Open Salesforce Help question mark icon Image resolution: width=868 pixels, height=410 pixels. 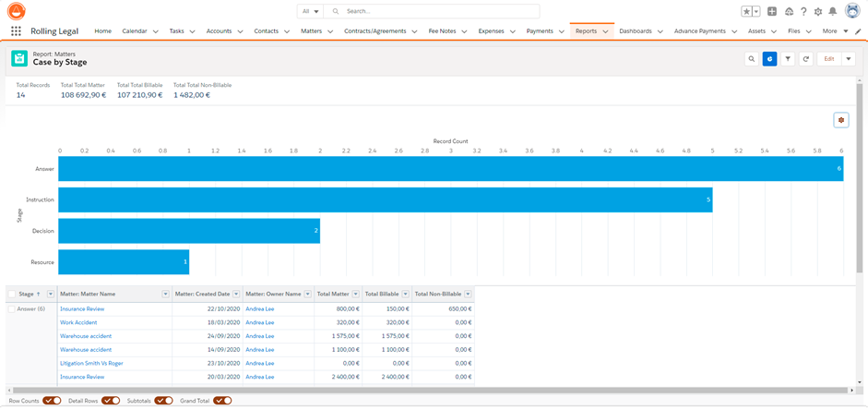[x=803, y=11]
